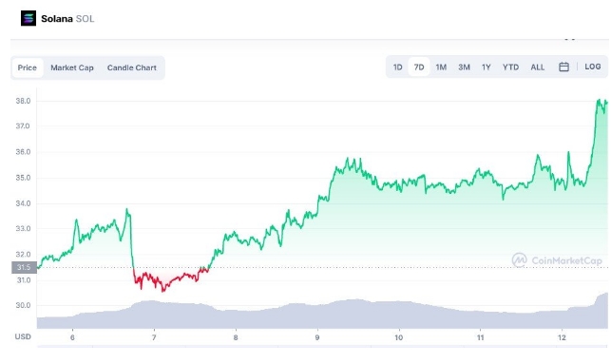
Task: Click the 31.5 price marker label
Action: (24, 267)
